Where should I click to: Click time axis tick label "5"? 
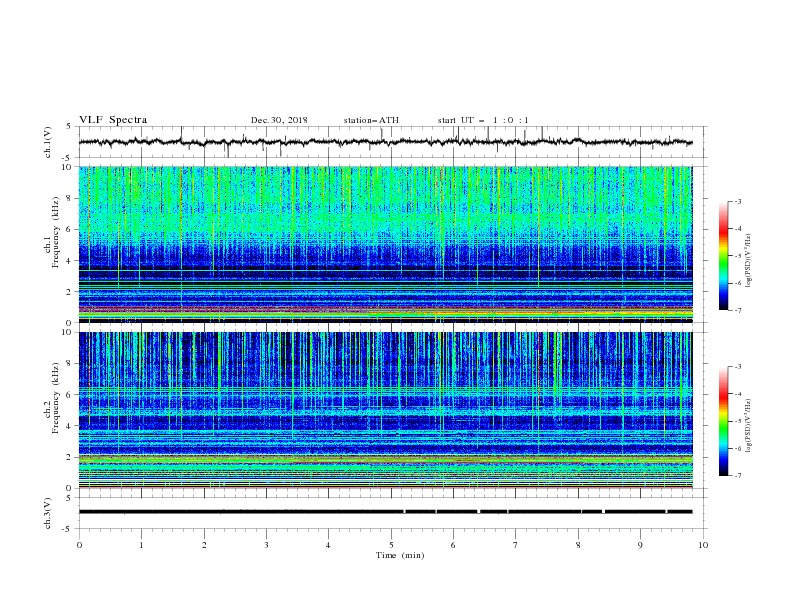coord(391,545)
